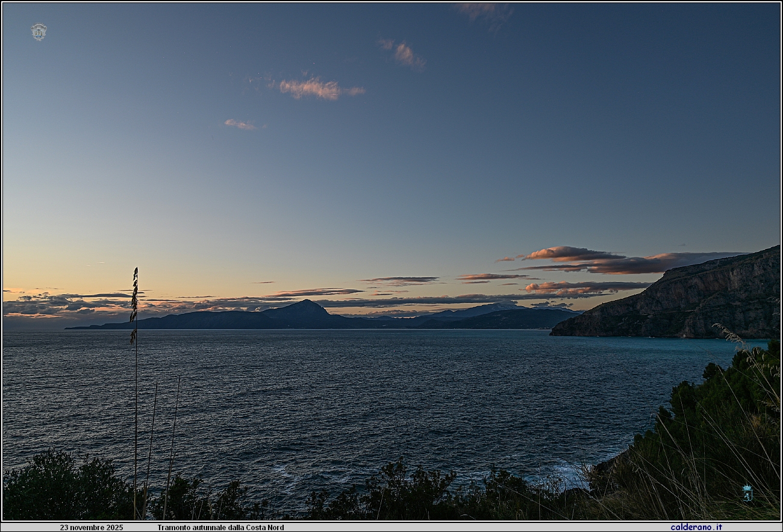Click the coat of arms emblem top-left
Screen dimensions: 783x532
coord(39,32)
